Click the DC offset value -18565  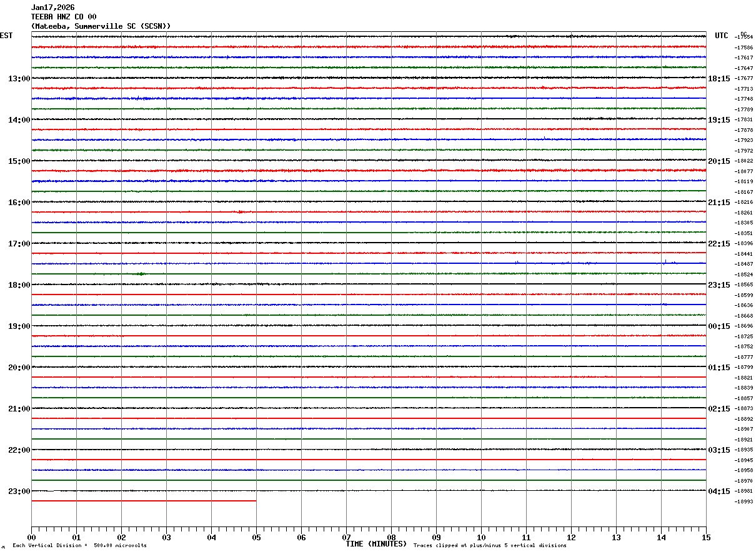(x=744, y=285)
